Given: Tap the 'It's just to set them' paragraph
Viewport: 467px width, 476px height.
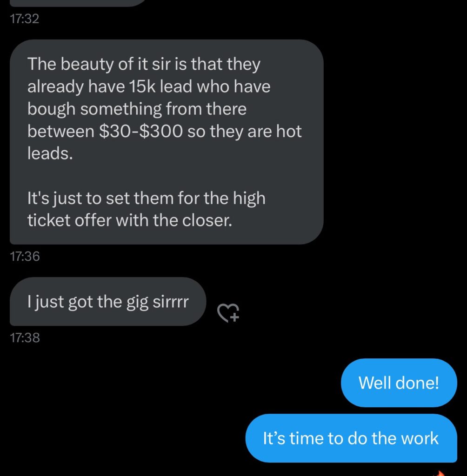Looking at the screenshot, I should [x=147, y=209].
